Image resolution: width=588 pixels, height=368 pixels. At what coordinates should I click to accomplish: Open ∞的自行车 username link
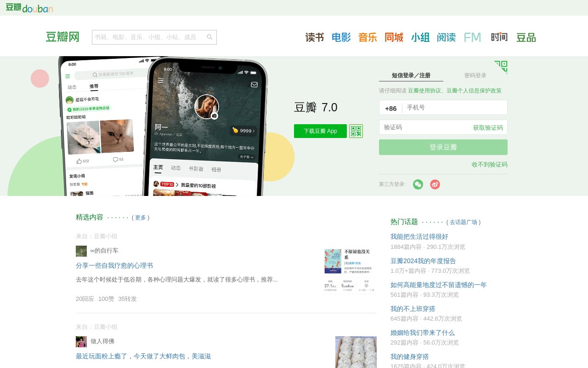coord(104,251)
